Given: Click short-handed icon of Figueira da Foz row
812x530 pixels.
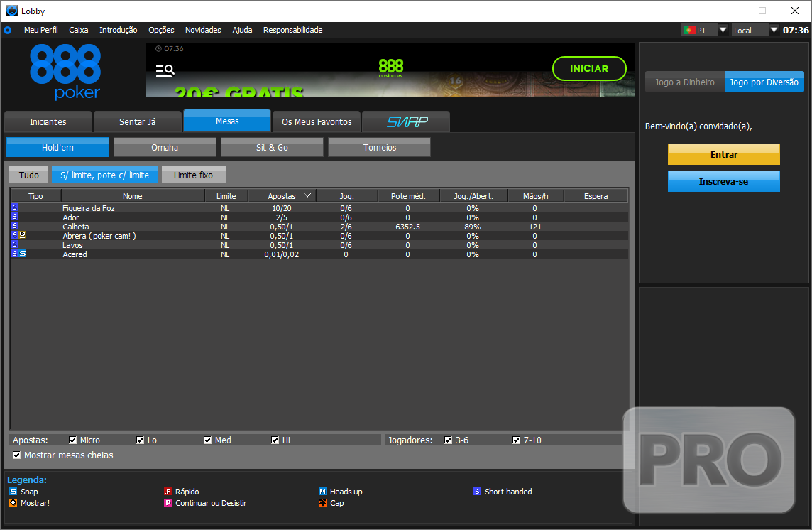Looking at the screenshot, I should click(x=14, y=207).
